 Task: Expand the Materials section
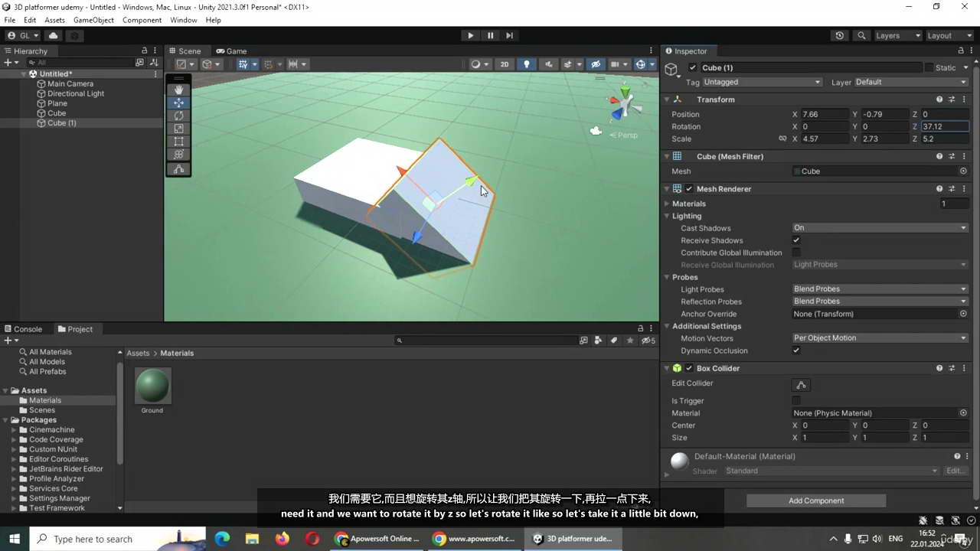[x=667, y=204]
